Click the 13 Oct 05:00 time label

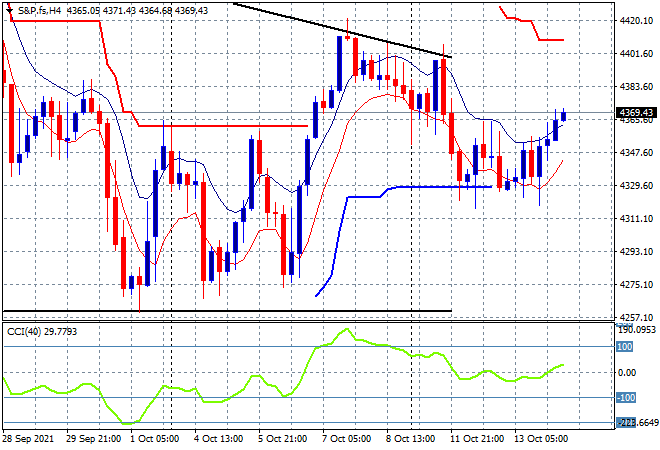pos(541,439)
